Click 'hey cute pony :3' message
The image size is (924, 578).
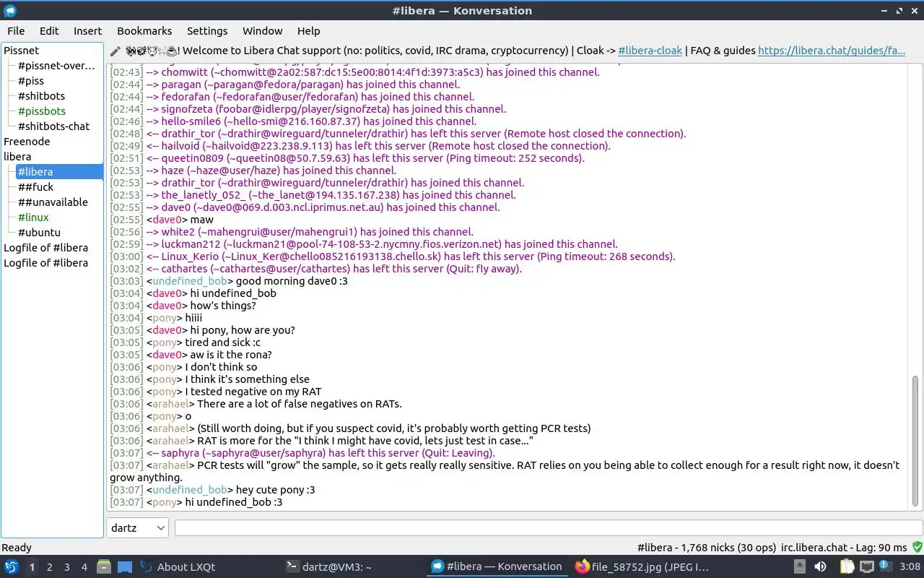point(275,490)
